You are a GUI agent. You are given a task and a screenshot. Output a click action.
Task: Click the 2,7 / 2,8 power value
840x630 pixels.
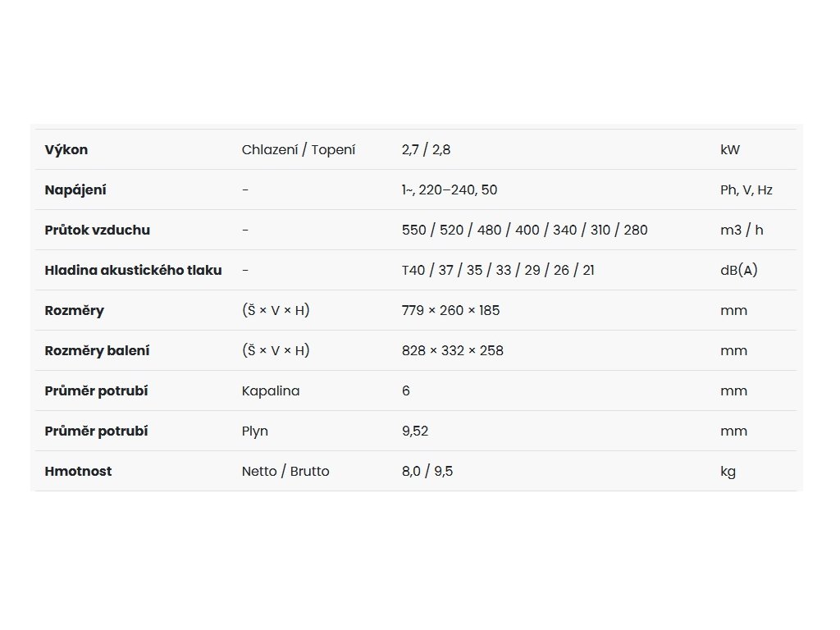point(426,150)
